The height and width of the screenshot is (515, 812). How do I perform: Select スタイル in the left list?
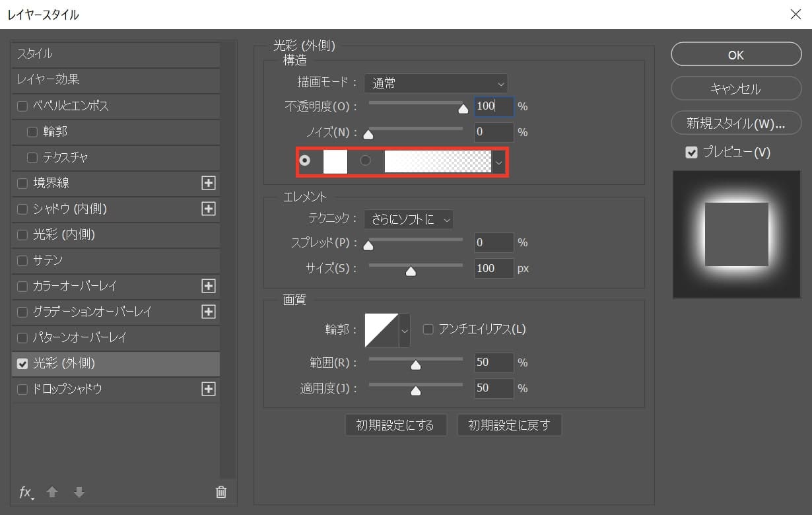(x=116, y=54)
